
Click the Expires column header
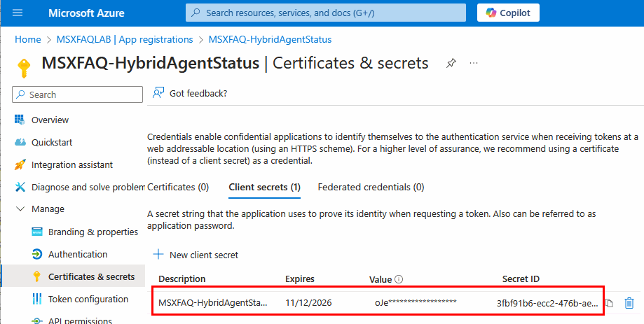(300, 279)
